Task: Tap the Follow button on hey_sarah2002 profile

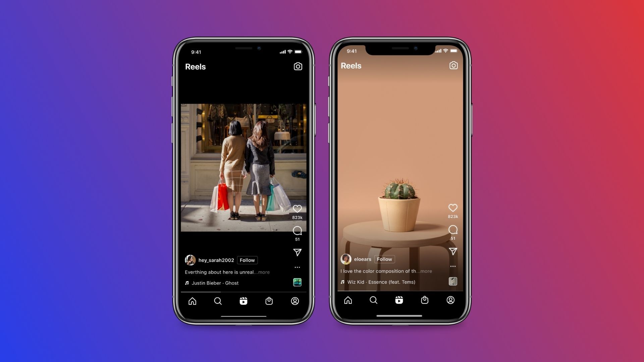Action: [x=247, y=260]
